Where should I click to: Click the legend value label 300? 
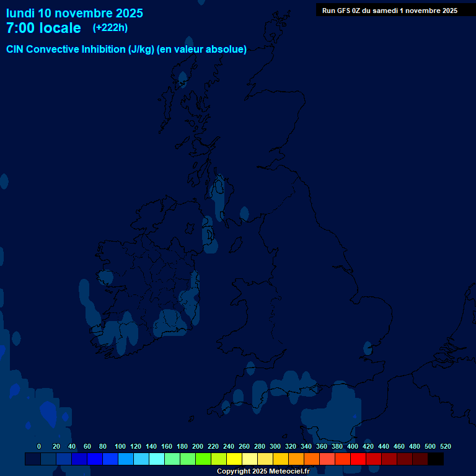point(275,446)
